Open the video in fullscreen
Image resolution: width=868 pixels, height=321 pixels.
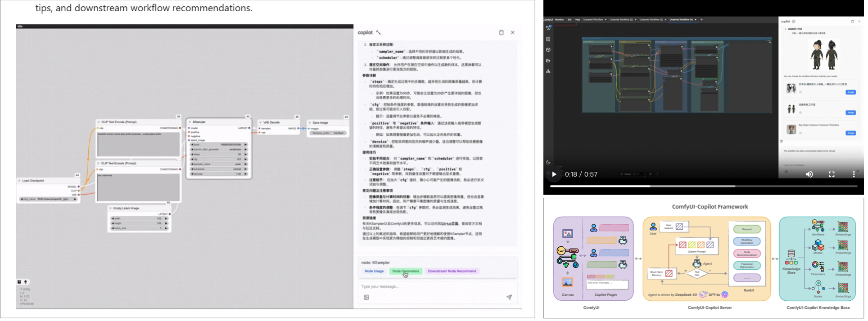pyautogui.click(x=832, y=174)
